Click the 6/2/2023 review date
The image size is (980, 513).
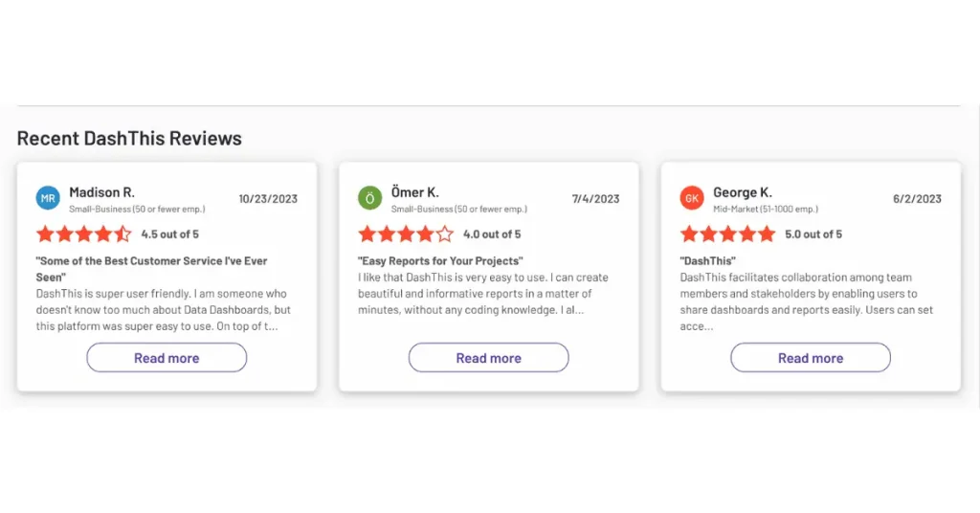point(917,199)
